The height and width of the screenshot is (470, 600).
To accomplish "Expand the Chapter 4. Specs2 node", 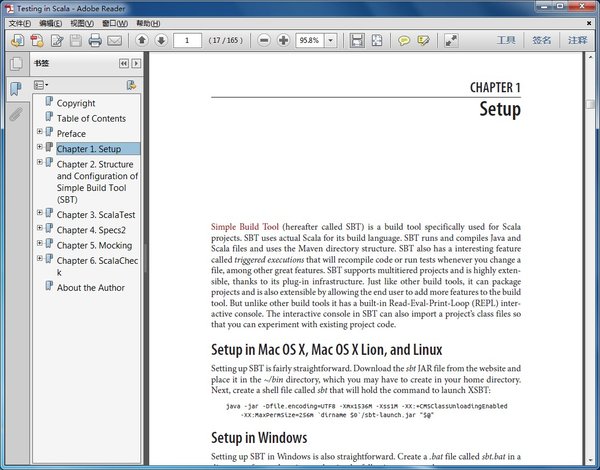I will tap(39, 228).
